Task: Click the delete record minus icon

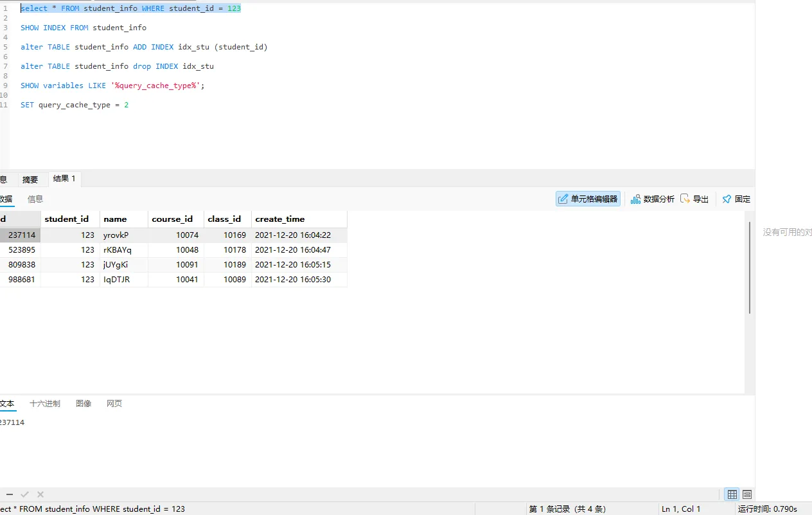Action: tap(9, 494)
